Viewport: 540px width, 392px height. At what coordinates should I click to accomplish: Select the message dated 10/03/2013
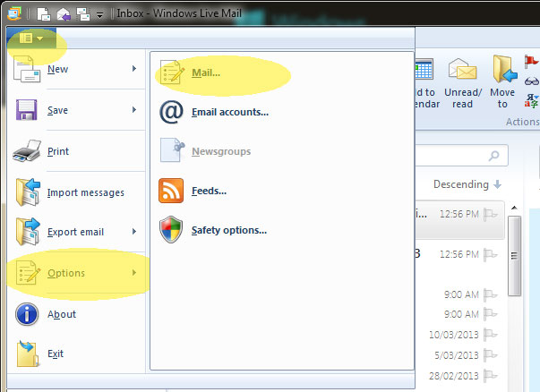click(x=454, y=335)
